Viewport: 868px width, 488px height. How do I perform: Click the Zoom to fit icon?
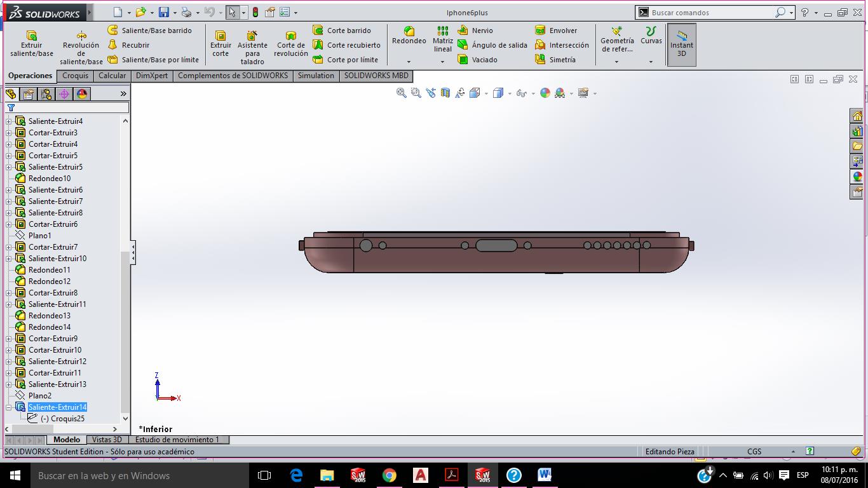pyautogui.click(x=401, y=93)
